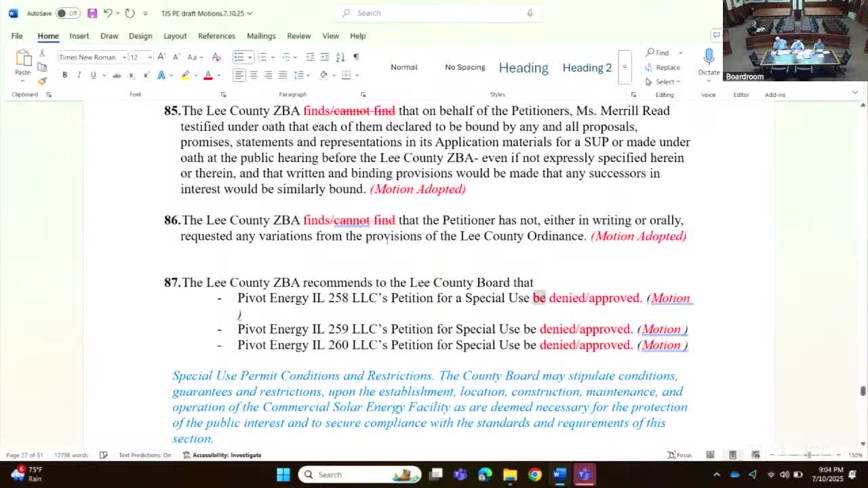Click the Word search box in title bar
Viewport: 868px width, 488px height.
click(x=438, y=13)
